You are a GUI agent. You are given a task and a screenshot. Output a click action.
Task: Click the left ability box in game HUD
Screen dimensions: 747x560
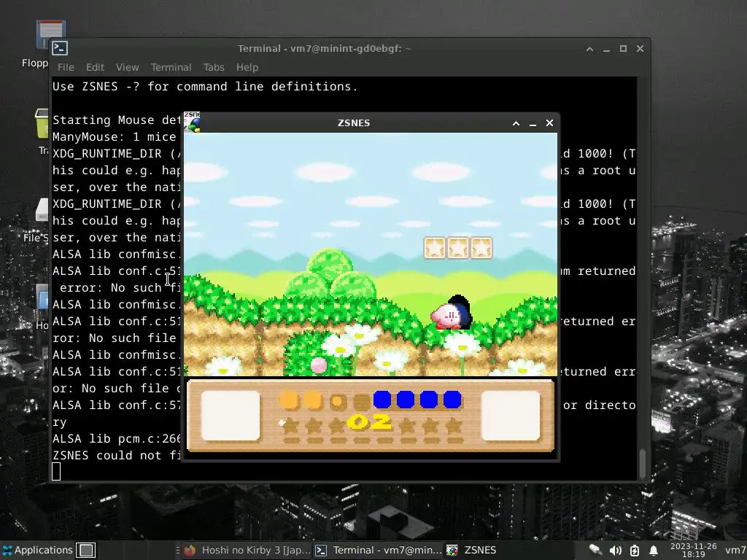[x=231, y=416]
